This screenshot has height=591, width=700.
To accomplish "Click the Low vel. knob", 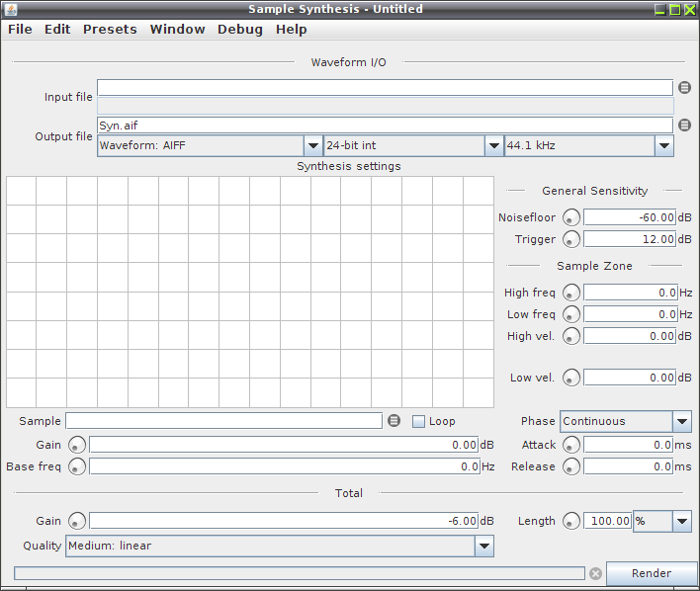I will point(571,378).
